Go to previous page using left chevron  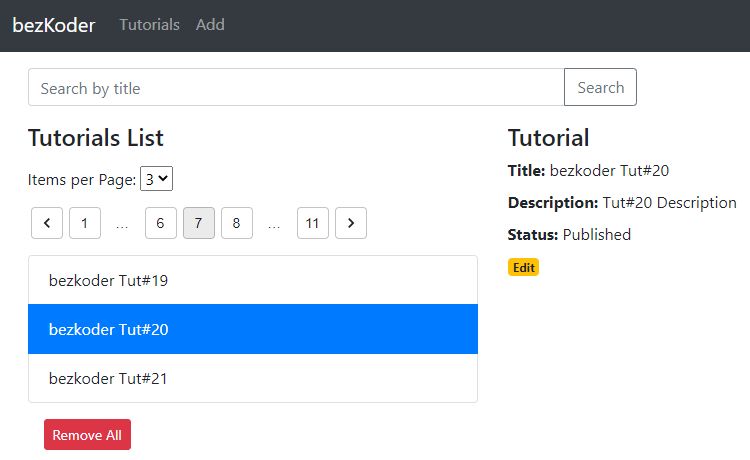pos(47,223)
